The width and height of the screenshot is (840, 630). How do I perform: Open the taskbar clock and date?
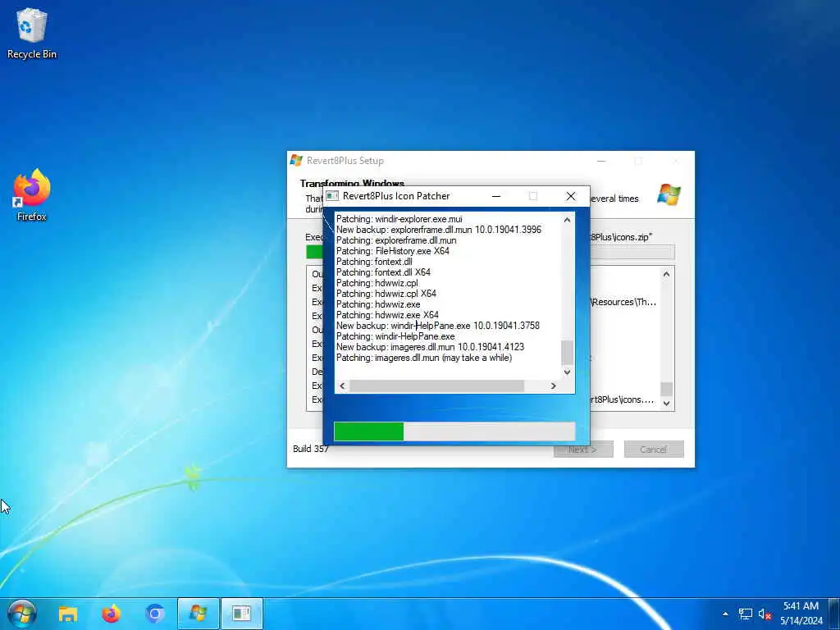pos(801,614)
